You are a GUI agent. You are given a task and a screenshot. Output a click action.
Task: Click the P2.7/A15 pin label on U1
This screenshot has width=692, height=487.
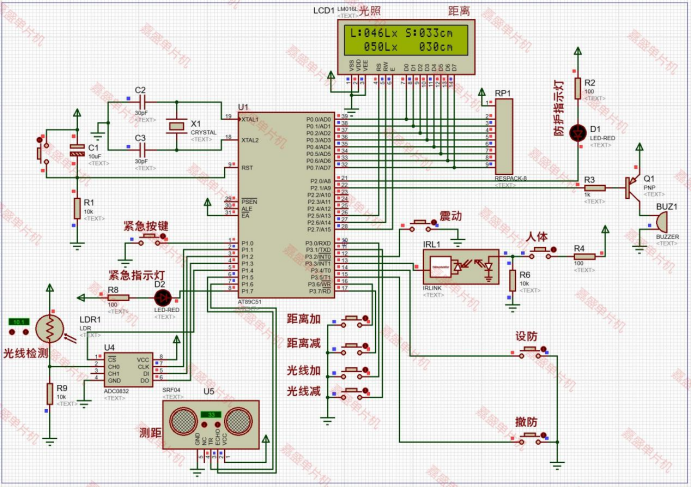click(319, 230)
